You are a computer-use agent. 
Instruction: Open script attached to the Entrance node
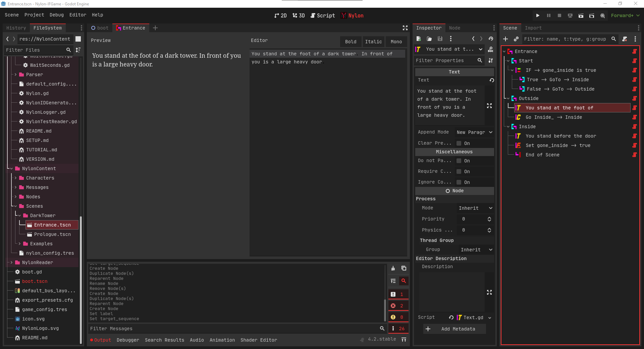tap(635, 51)
